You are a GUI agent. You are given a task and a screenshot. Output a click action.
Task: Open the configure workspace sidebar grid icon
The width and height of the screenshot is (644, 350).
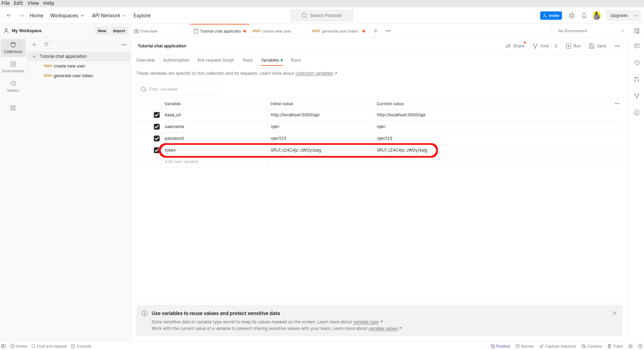pos(13,108)
